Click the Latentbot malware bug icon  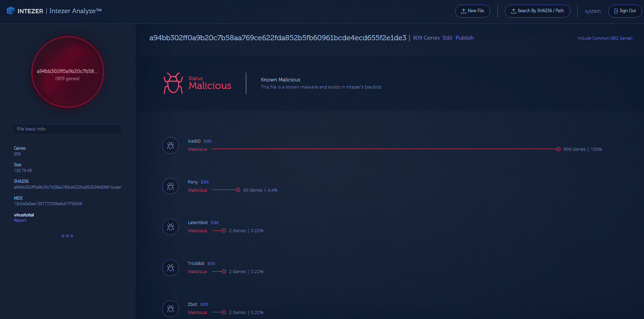tap(170, 227)
